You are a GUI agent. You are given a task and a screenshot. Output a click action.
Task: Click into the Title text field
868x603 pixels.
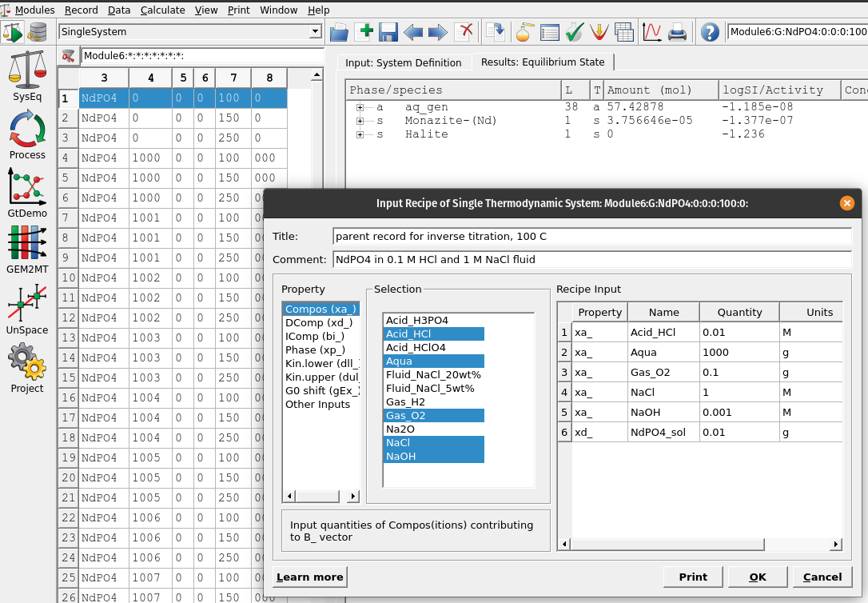point(591,237)
